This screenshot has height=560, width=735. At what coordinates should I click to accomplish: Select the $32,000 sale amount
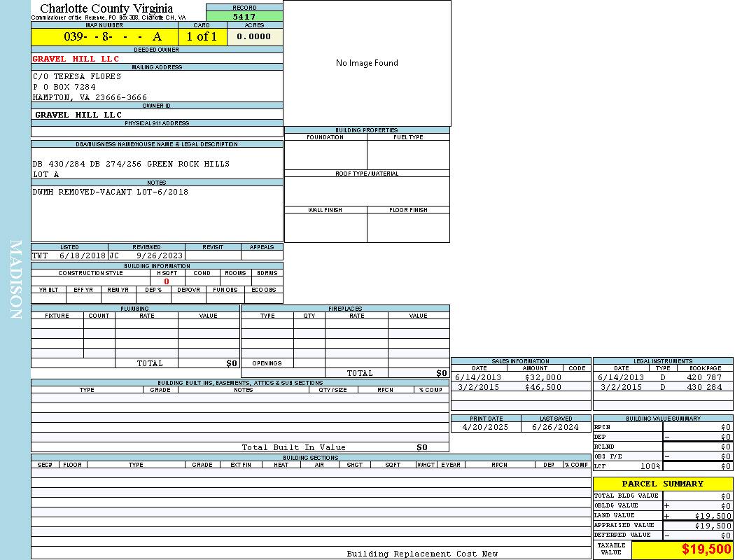(x=542, y=377)
